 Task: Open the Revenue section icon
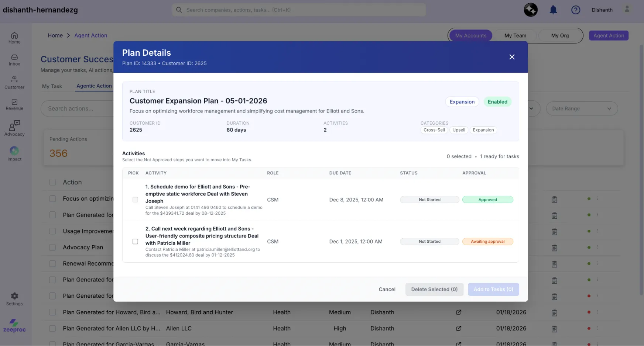coord(14,105)
